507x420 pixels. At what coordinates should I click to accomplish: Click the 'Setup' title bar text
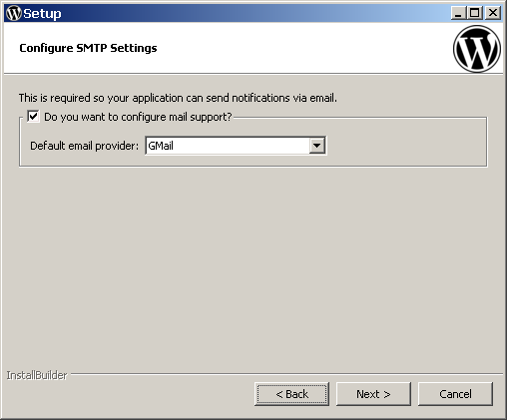pyautogui.click(x=42, y=14)
